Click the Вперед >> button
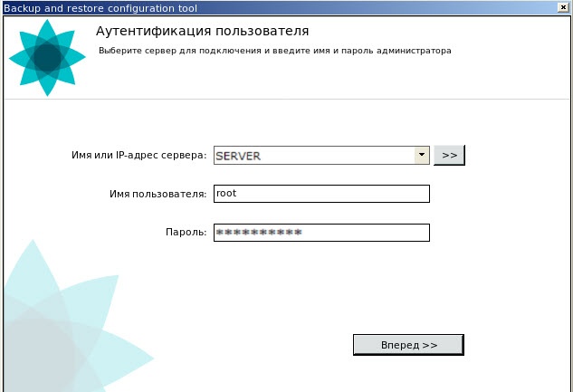Image resolution: width=573 pixels, height=392 pixels. (408, 345)
